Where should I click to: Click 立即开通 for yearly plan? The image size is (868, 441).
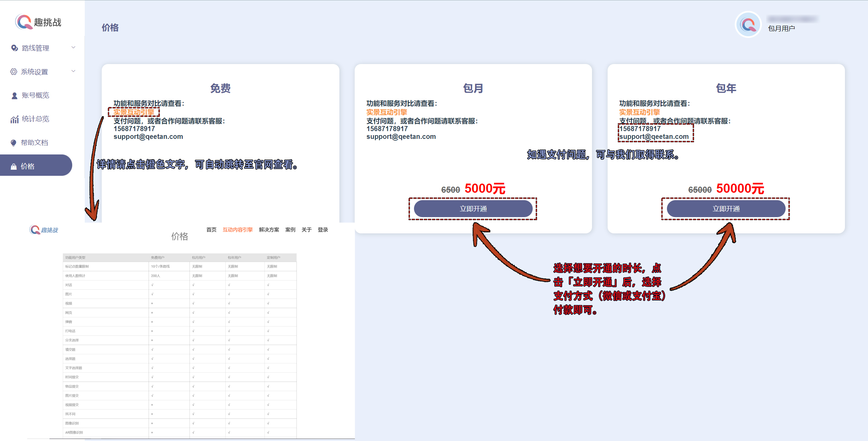point(726,209)
